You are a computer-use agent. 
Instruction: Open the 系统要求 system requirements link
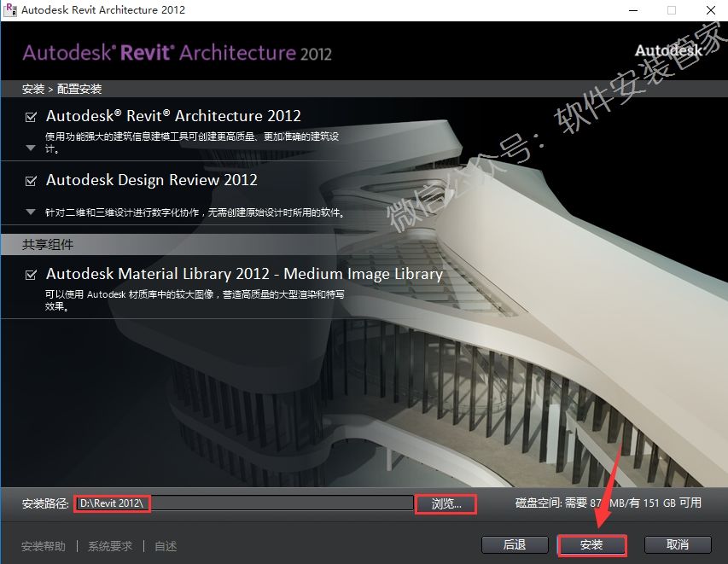click(x=110, y=546)
